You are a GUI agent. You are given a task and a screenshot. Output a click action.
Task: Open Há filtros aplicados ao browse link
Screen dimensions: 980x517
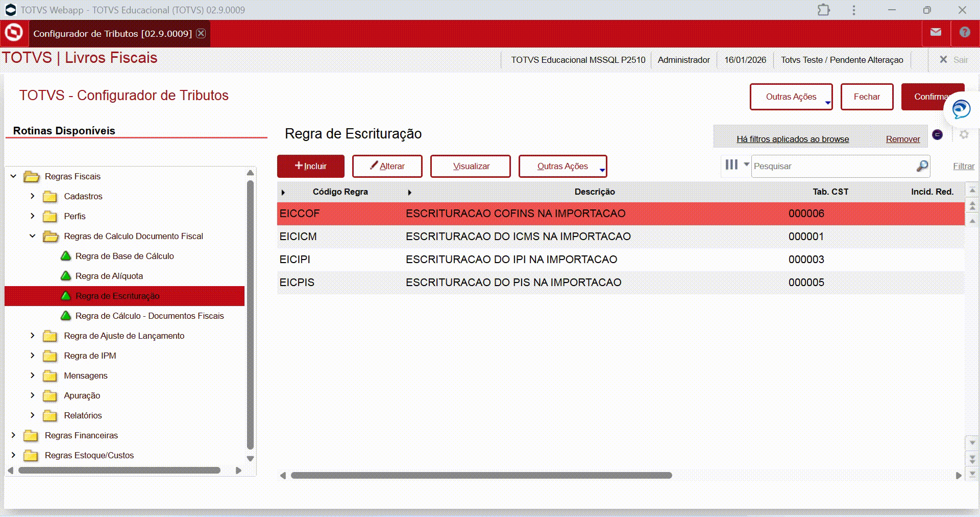[x=793, y=139]
